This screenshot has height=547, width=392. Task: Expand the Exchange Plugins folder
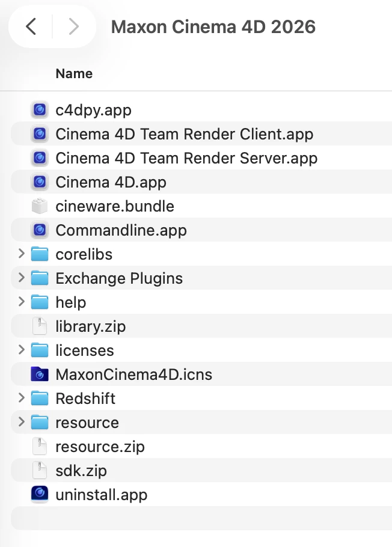click(21, 278)
